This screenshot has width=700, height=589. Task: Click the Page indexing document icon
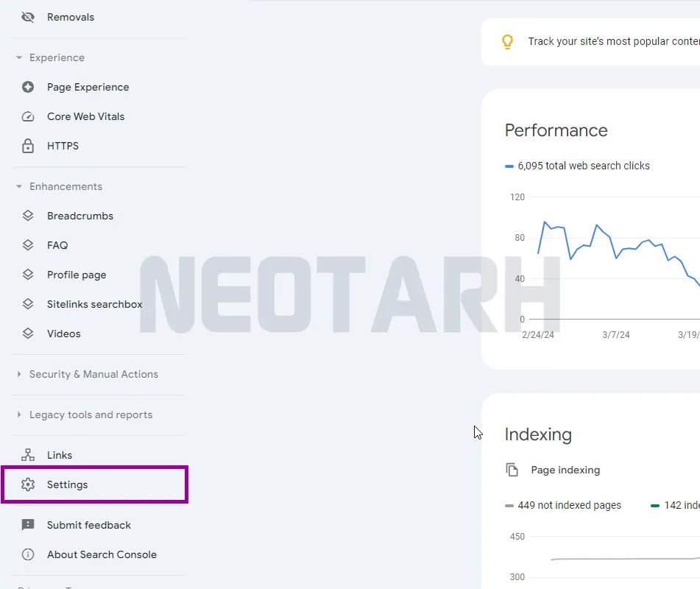click(x=512, y=470)
